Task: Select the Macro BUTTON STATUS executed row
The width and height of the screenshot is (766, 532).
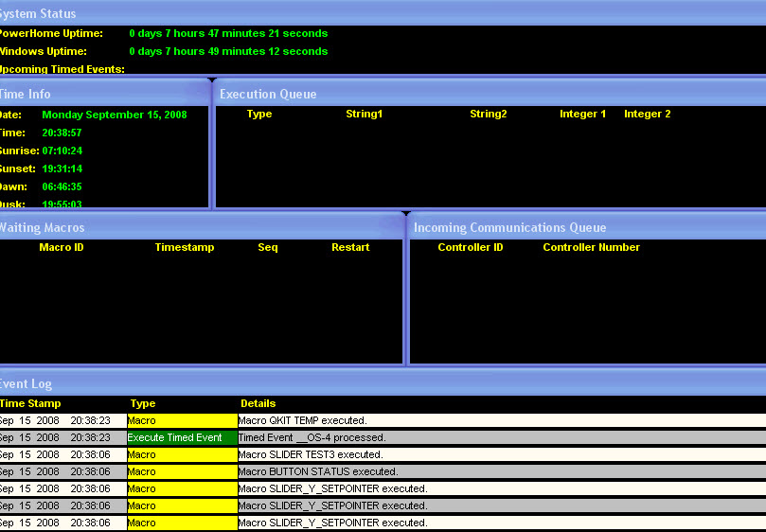Action: 317,471
